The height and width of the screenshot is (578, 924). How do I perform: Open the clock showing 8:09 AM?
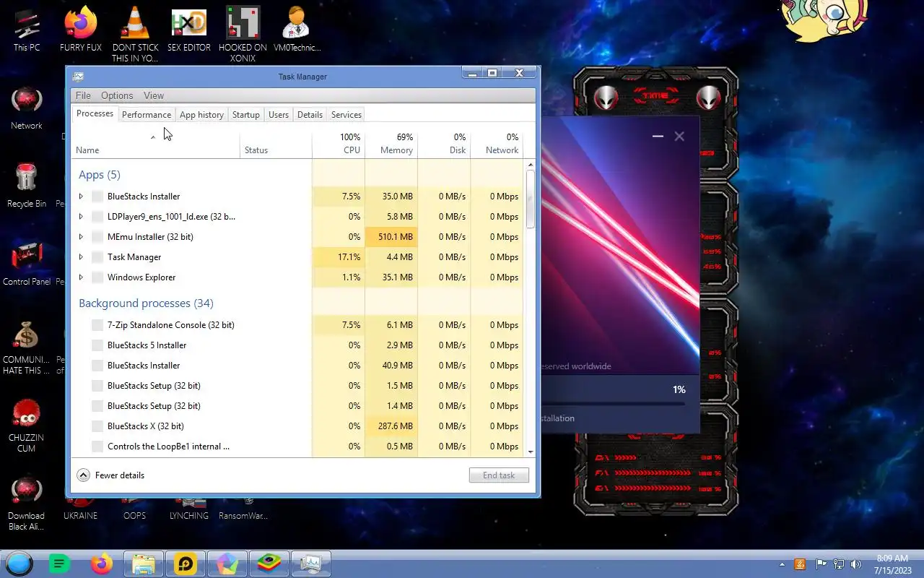coord(892,564)
